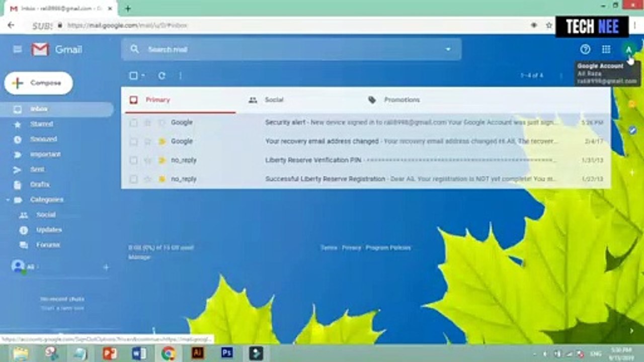Image resolution: width=644 pixels, height=362 pixels.
Task: Refresh the inbox
Action: click(x=162, y=75)
